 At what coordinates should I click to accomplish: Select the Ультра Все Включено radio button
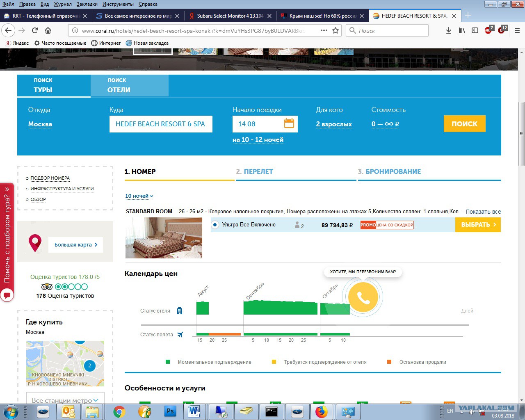pos(215,225)
